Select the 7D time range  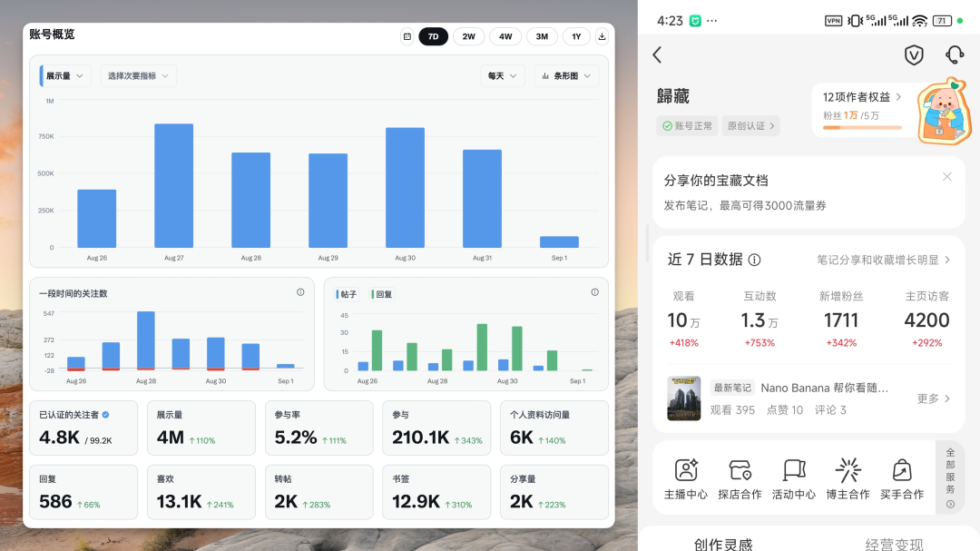click(433, 36)
